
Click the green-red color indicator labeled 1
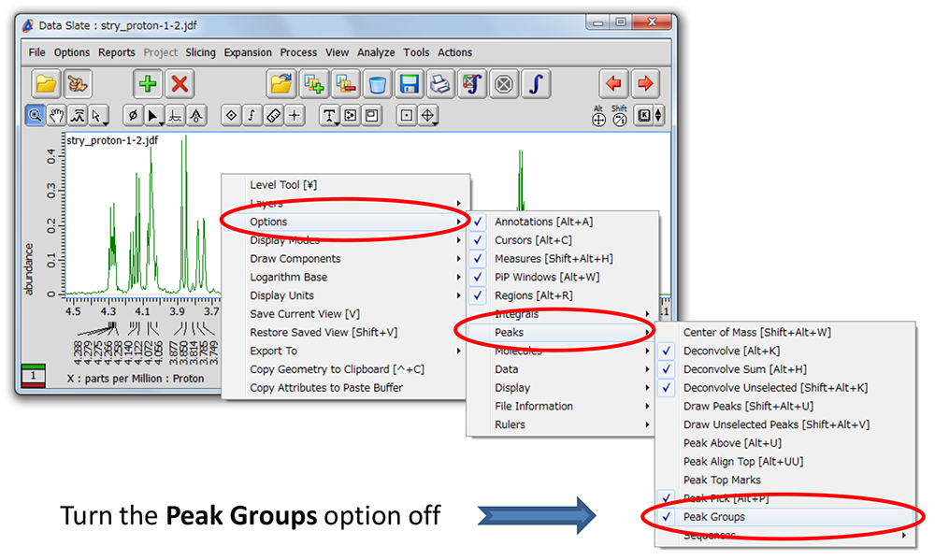[x=33, y=376]
